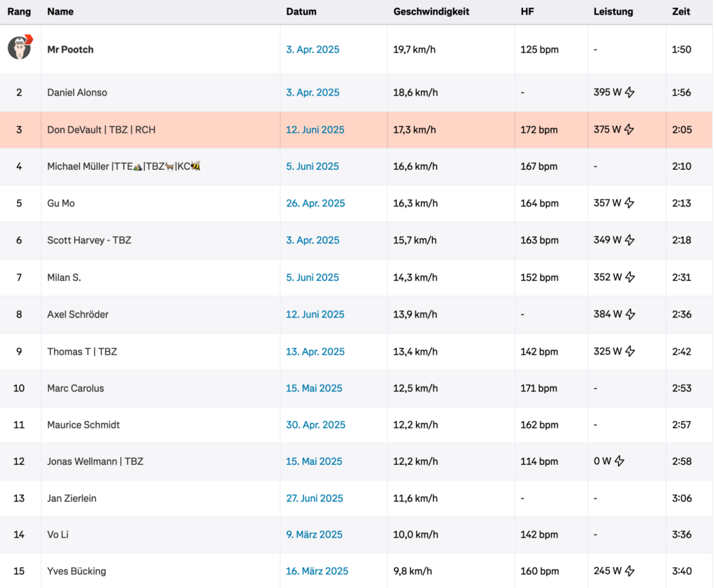Click the 10,0 km/h speed value
This screenshot has width=716, height=588.
pos(415,534)
